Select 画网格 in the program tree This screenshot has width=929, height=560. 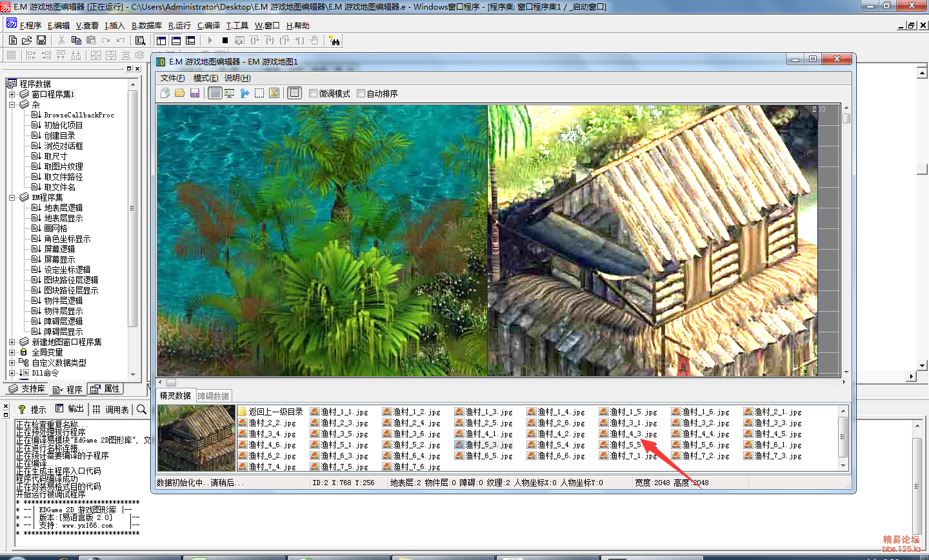[x=55, y=228]
